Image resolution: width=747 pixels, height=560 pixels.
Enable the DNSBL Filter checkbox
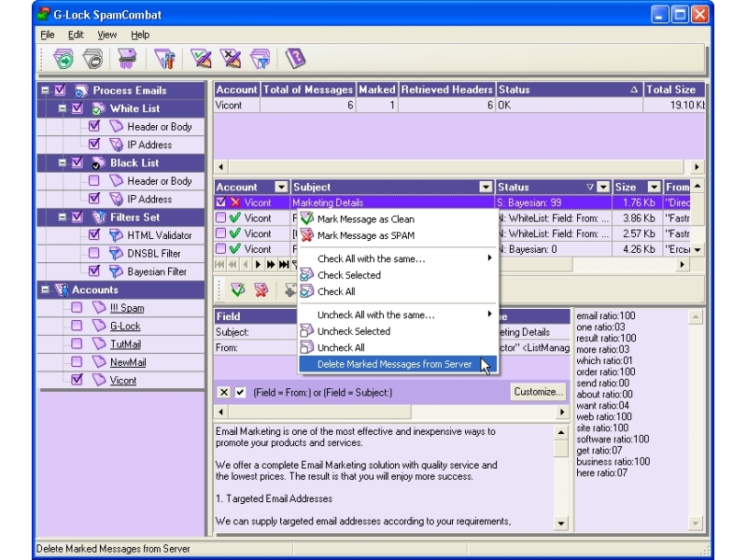[x=94, y=253]
